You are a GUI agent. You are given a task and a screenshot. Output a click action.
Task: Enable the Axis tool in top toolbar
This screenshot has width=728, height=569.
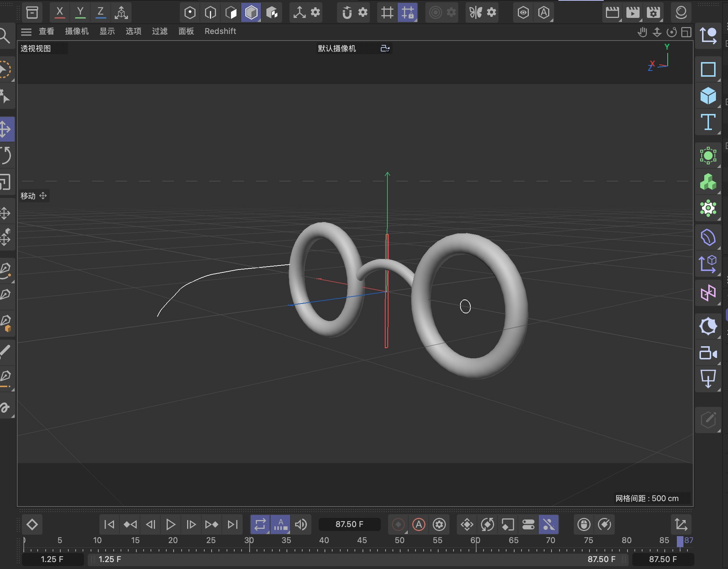299,13
